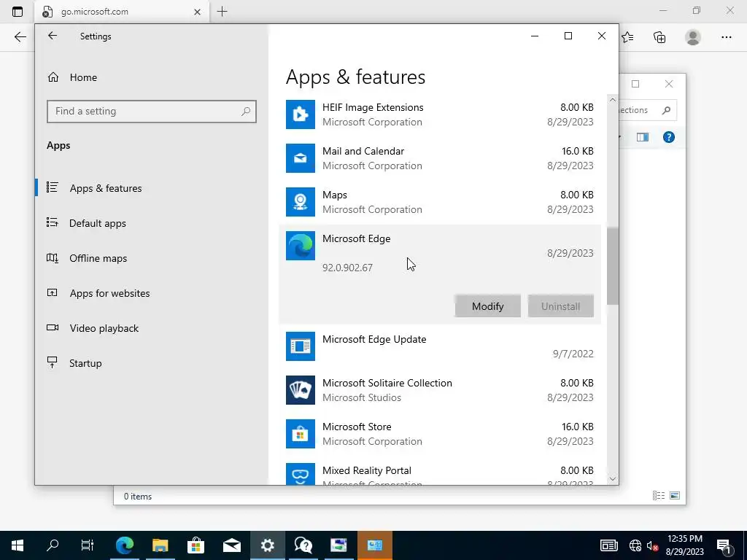Toggle preview pane in File Explorer window
The height and width of the screenshot is (560, 747).
coord(642,137)
